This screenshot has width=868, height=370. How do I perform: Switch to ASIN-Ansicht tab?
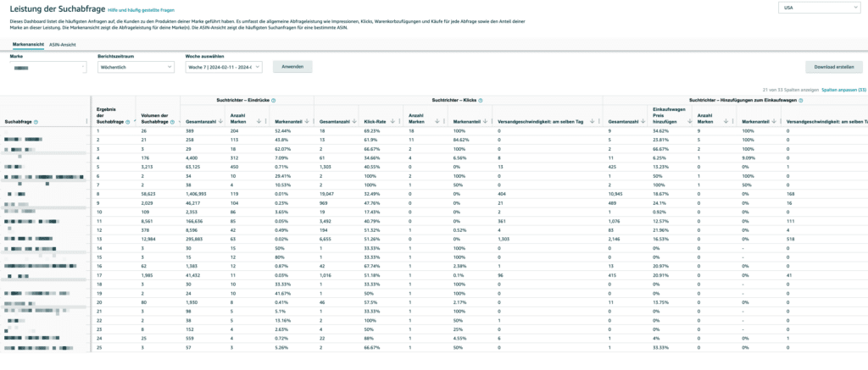click(63, 44)
